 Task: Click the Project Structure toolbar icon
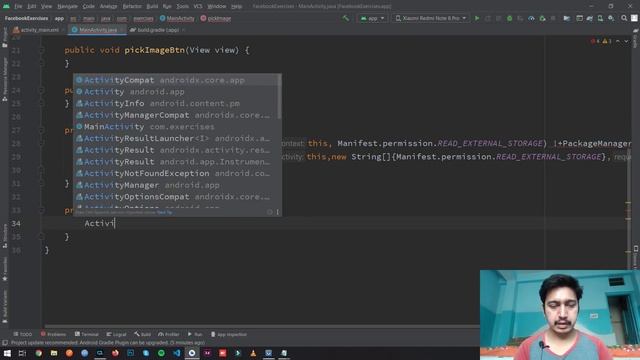(567, 18)
